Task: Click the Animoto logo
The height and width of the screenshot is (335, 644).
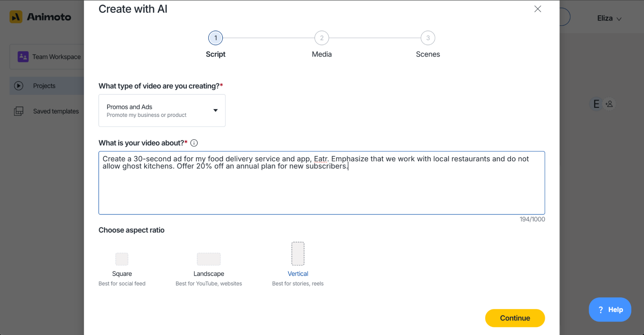Action: pos(40,17)
